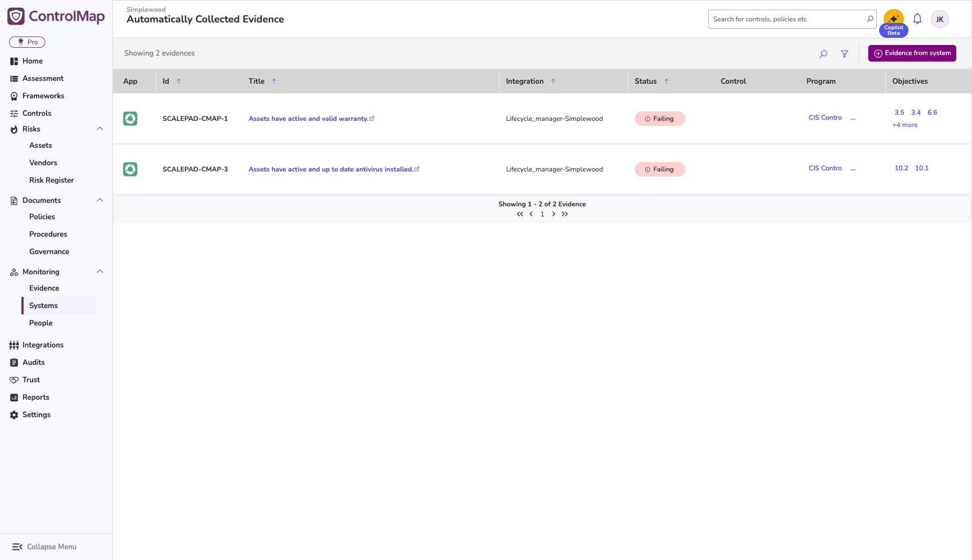
Task: Sort by Status column arrow
Action: 666,82
